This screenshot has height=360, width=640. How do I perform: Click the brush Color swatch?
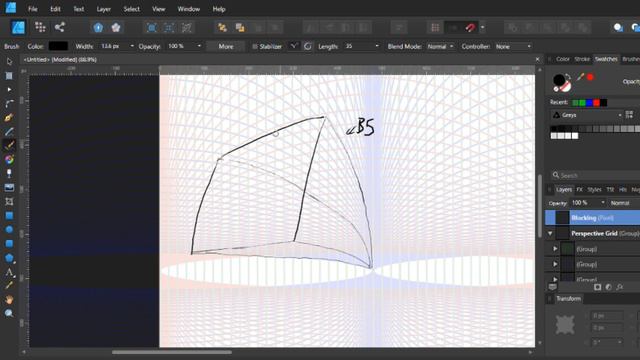pyautogui.click(x=58, y=46)
